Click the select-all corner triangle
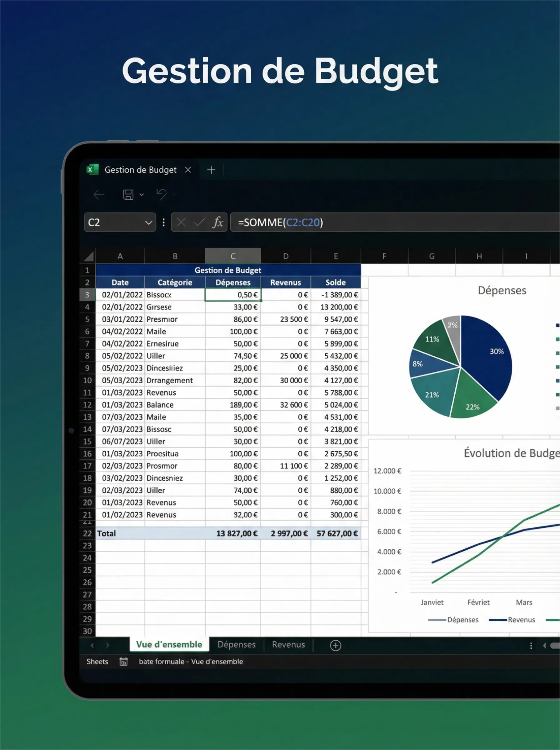This screenshot has height=750, width=560. tap(88, 257)
